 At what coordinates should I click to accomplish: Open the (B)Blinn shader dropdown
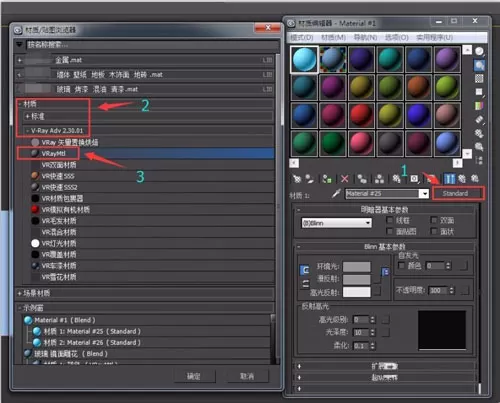[x=336, y=223]
